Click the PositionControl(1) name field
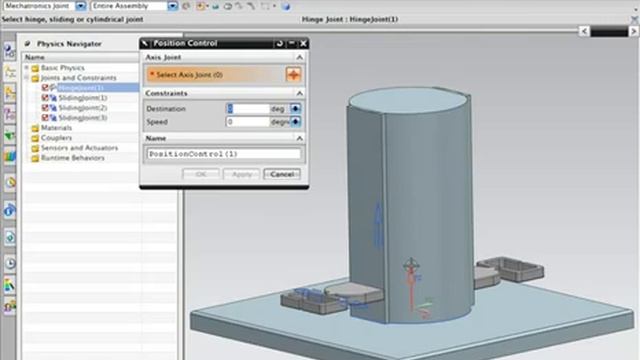The image size is (640, 360). click(224, 154)
